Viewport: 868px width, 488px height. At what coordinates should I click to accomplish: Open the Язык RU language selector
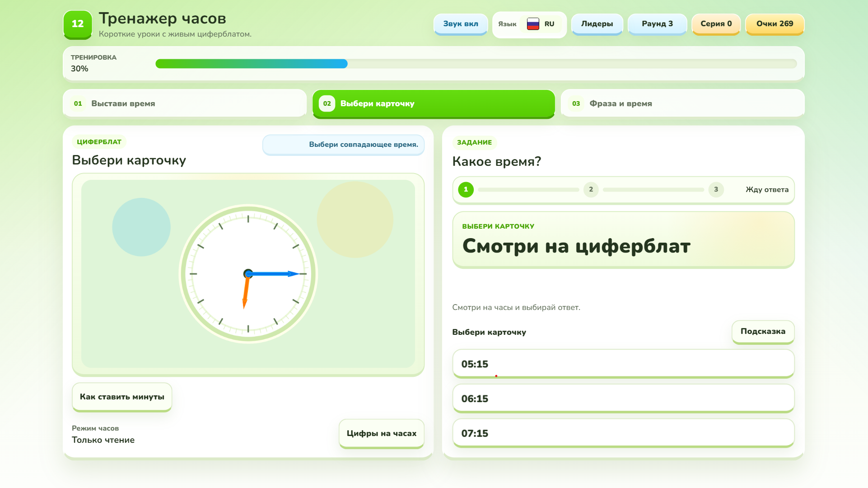(529, 24)
